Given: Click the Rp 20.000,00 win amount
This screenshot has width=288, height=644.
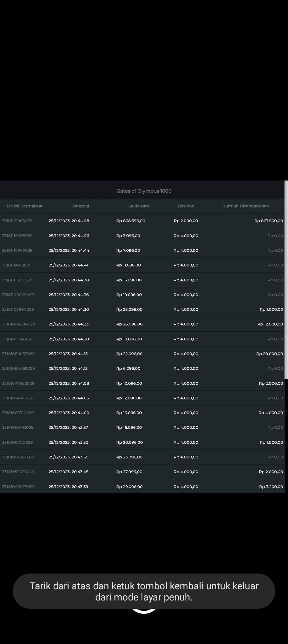Looking at the screenshot, I should pos(270,354).
